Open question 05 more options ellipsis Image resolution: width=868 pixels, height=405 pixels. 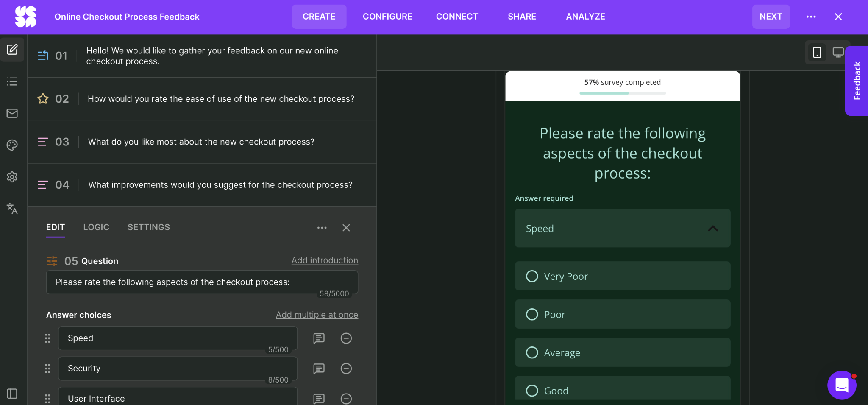tap(322, 228)
